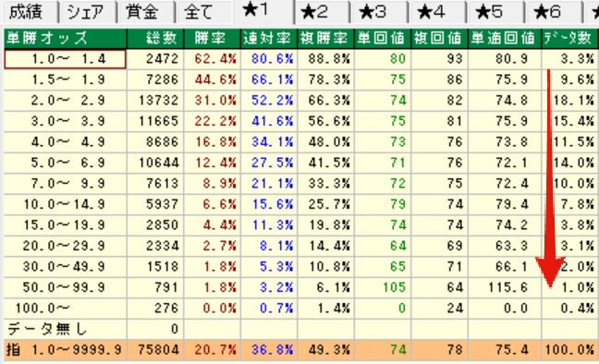Switch to the ★6 tab

click(x=555, y=12)
